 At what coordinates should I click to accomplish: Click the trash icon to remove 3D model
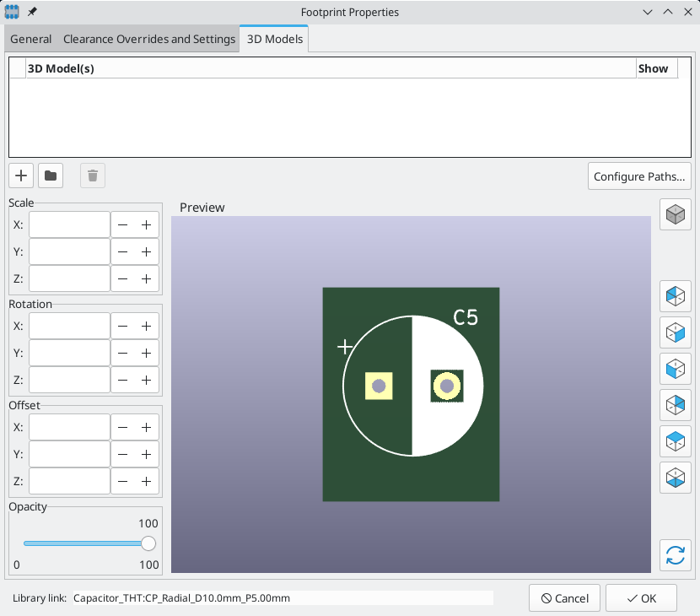click(93, 176)
